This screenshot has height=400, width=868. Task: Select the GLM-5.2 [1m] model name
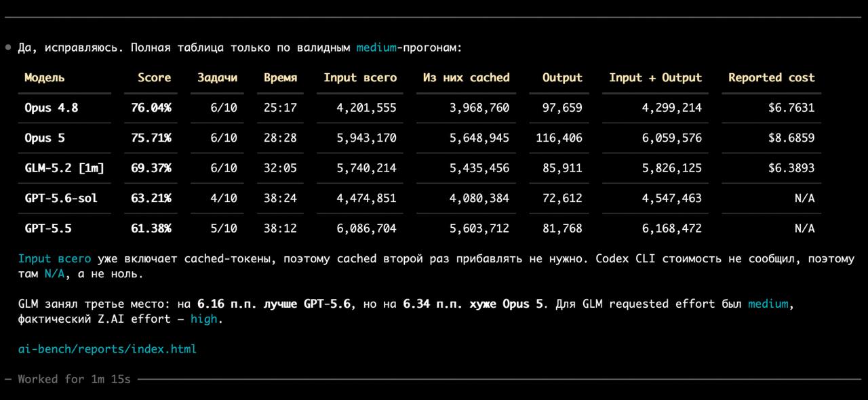point(64,167)
